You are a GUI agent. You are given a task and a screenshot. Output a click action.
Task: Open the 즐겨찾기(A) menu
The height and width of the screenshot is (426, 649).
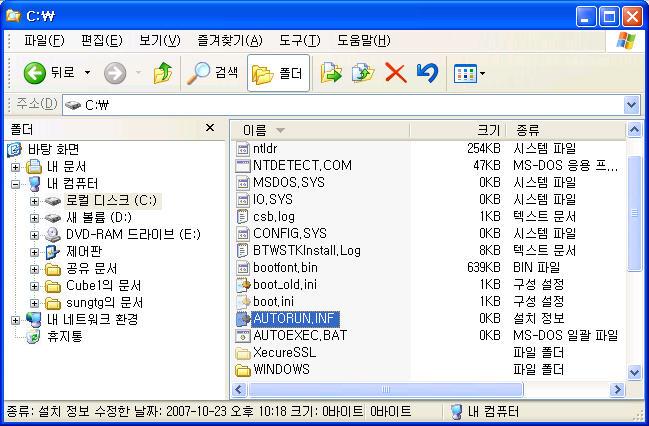[x=230, y=41]
